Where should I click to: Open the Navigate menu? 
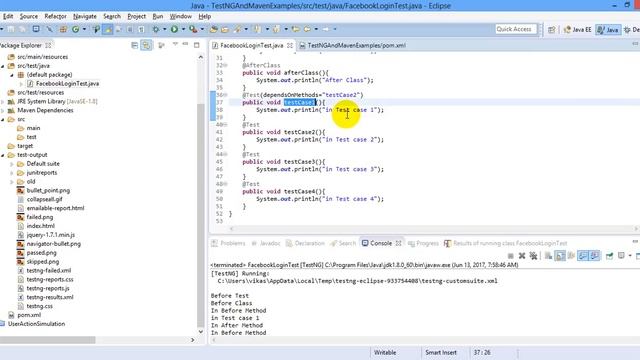[85, 16]
